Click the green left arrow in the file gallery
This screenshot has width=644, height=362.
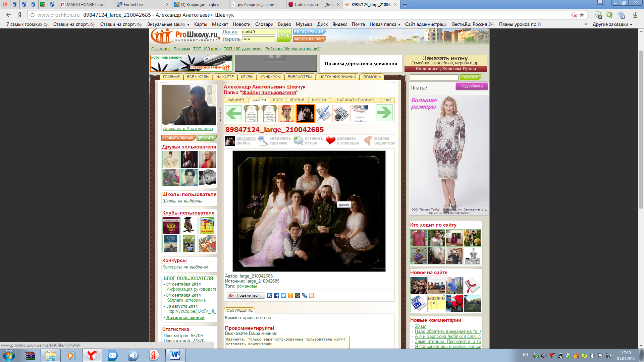pos(233,113)
